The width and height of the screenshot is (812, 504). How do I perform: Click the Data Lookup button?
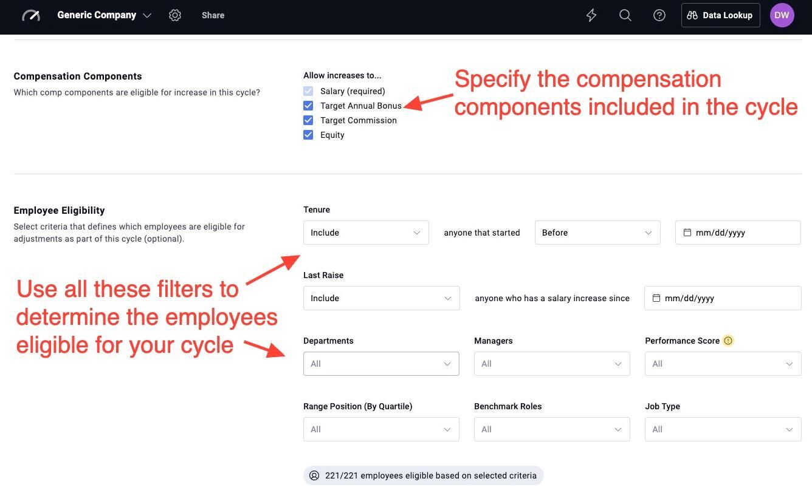[x=720, y=15]
